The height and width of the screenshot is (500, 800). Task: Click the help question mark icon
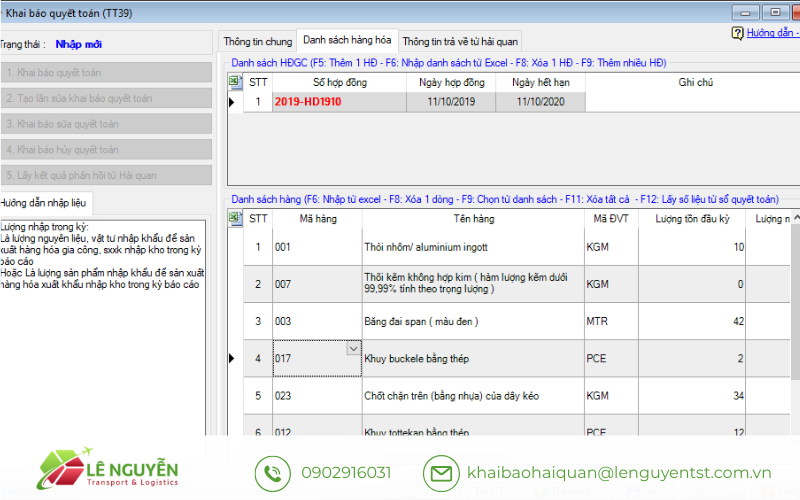737,33
